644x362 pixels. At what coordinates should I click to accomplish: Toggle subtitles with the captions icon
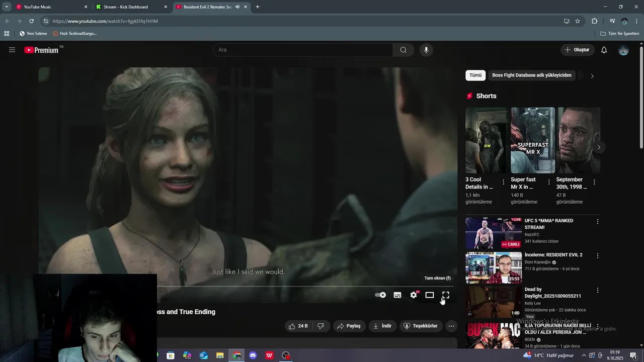[x=397, y=295]
